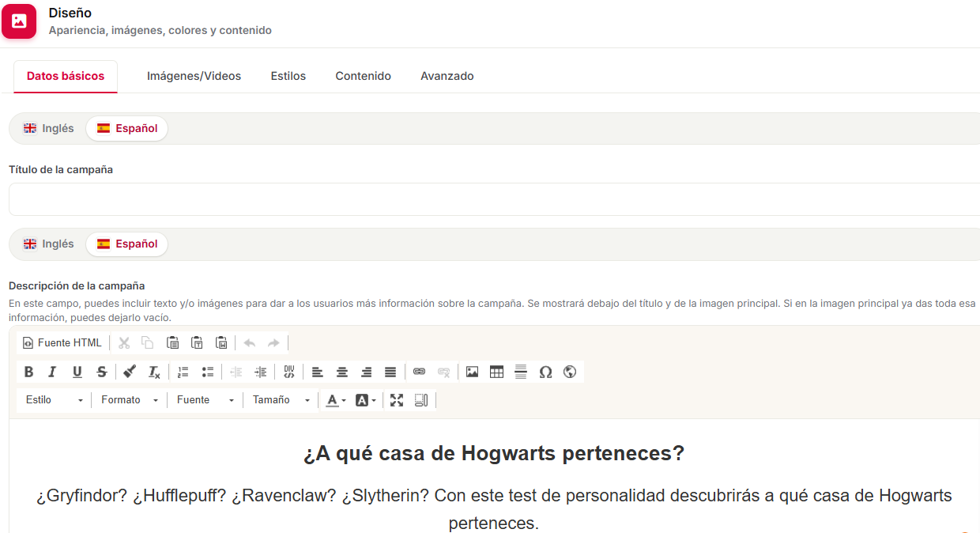
Task: Insert an image via image icon
Action: click(x=472, y=372)
